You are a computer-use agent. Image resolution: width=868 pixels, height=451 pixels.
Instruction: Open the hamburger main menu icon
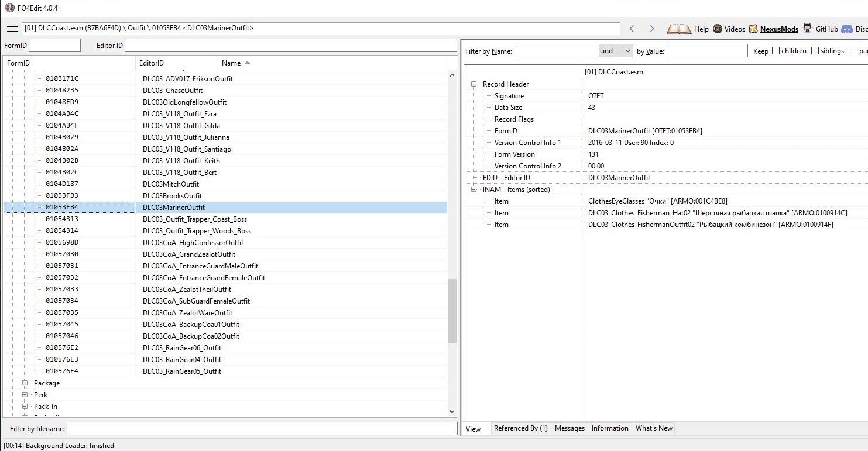click(12, 29)
